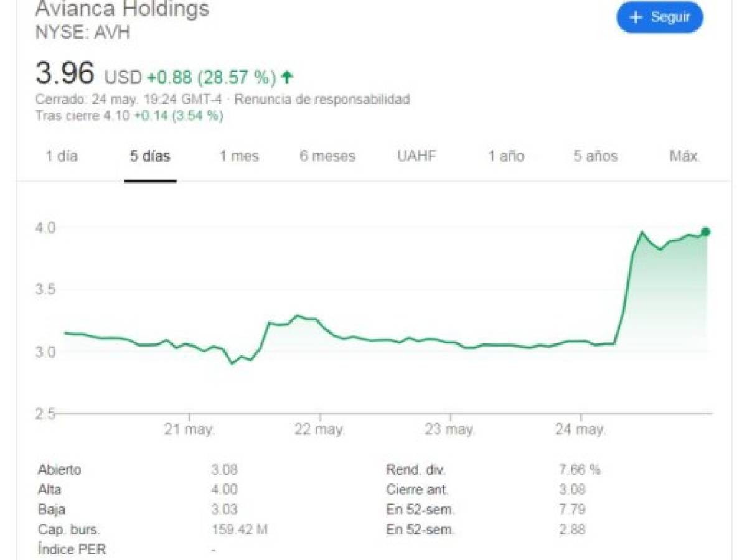This screenshot has width=747, height=560.
Task: Click the "2.88" 52-week low value
Action: coord(573,530)
